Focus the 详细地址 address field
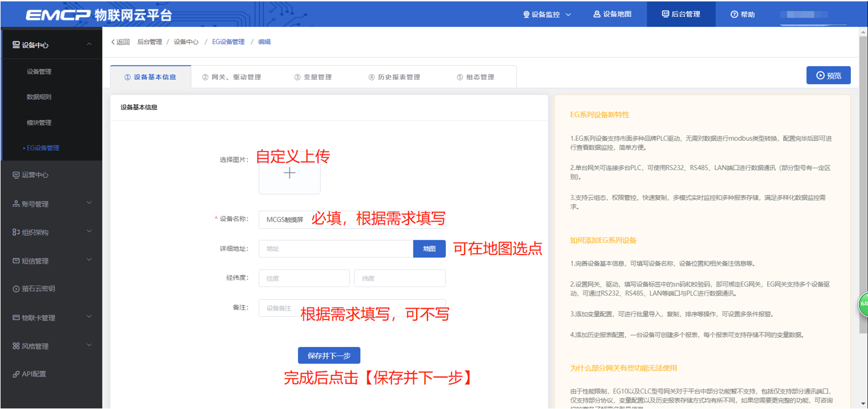The width and height of the screenshot is (868, 409). (x=336, y=249)
